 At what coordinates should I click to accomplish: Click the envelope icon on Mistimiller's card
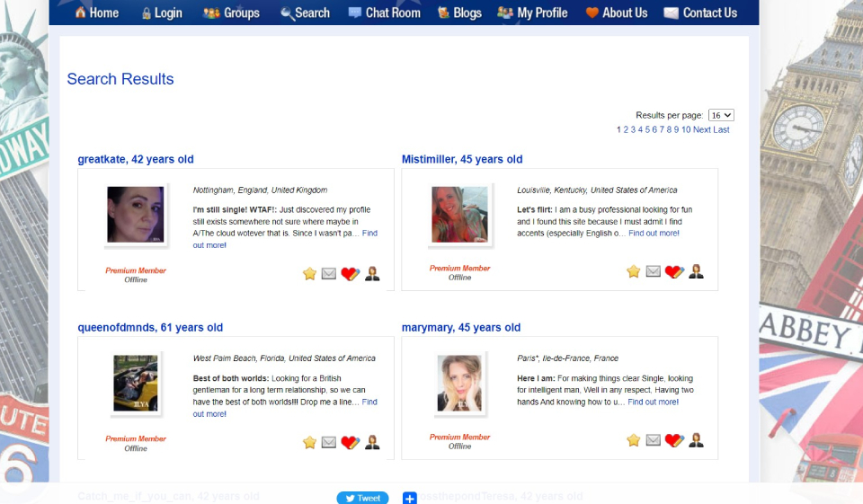click(x=654, y=271)
